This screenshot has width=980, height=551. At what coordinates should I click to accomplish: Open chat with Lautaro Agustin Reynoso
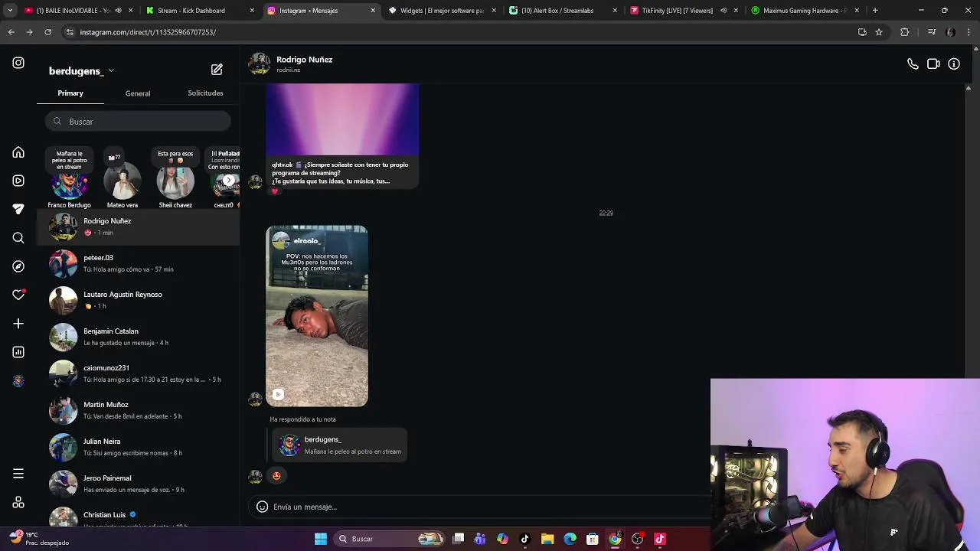coord(138,300)
